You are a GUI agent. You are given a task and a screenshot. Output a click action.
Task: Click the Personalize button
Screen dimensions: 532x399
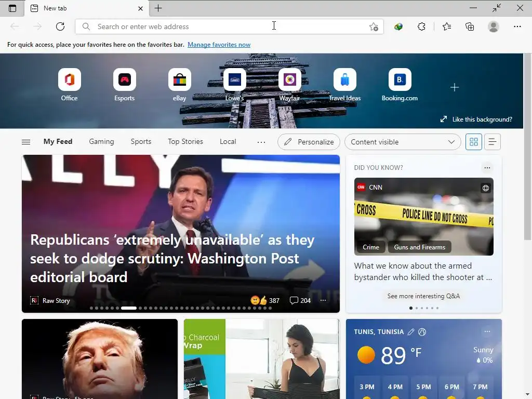(x=309, y=142)
